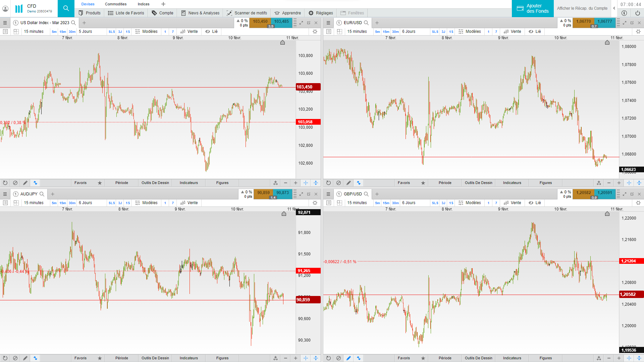Expand the Indicateurs menu under US Dollar Index chart

(x=189, y=183)
